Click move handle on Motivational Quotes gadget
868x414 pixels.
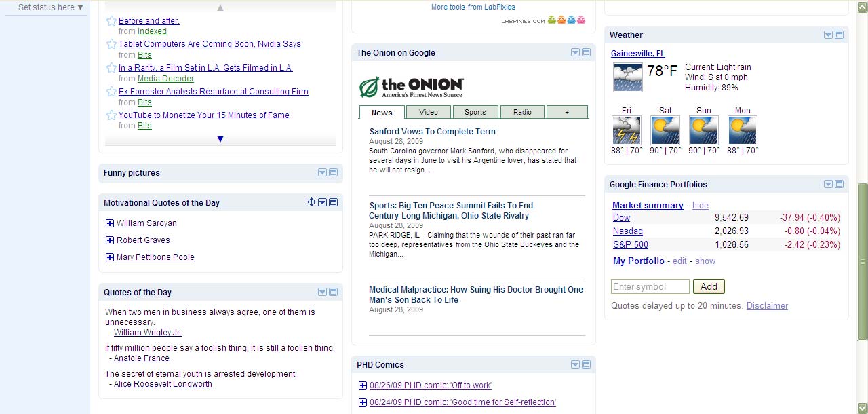click(311, 202)
